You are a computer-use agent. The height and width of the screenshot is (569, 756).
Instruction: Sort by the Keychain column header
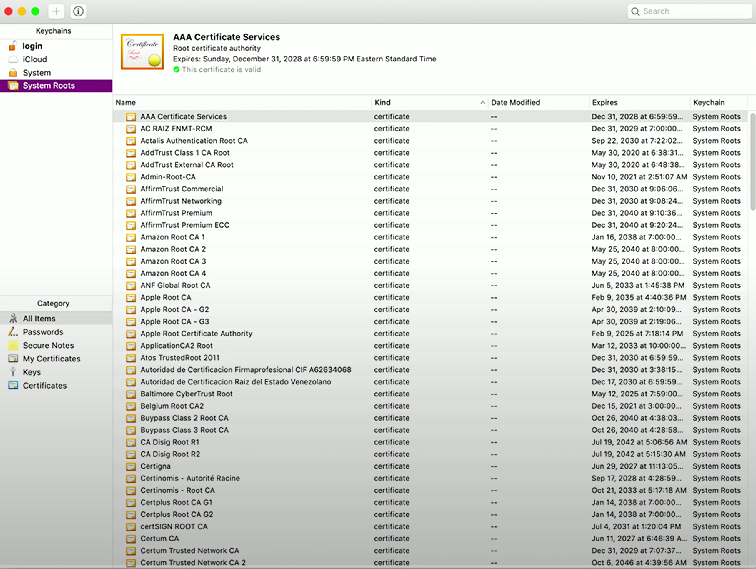718,102
